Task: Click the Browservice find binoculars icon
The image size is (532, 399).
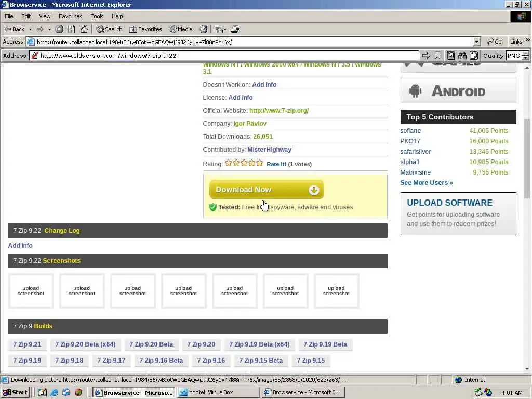Action: (x=462, y=56)
